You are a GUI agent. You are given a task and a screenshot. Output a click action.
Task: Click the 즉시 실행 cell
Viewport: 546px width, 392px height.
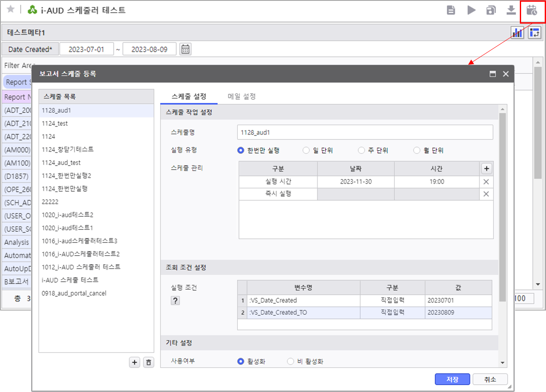pyautogui.click(x=278, y=194)
